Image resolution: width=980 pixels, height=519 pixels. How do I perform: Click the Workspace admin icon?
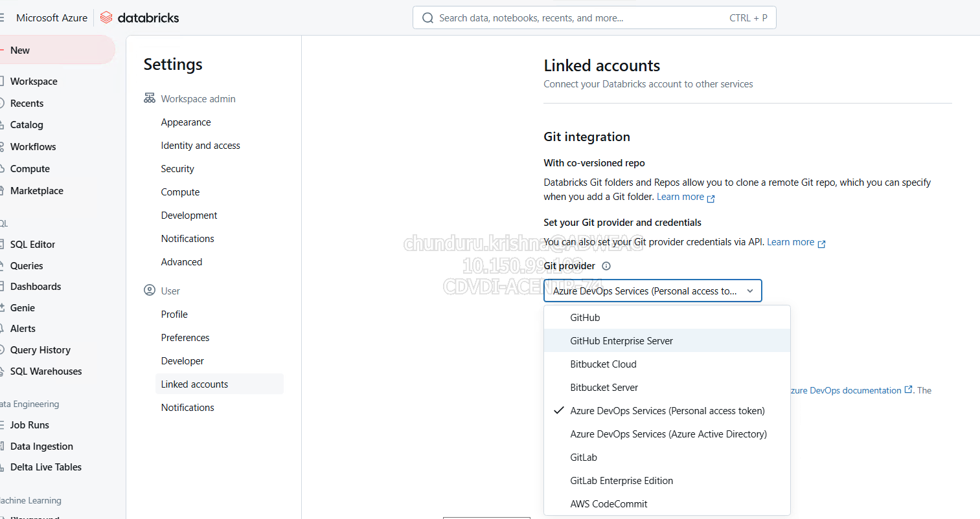pyautogui.click(x=150, y=98)
